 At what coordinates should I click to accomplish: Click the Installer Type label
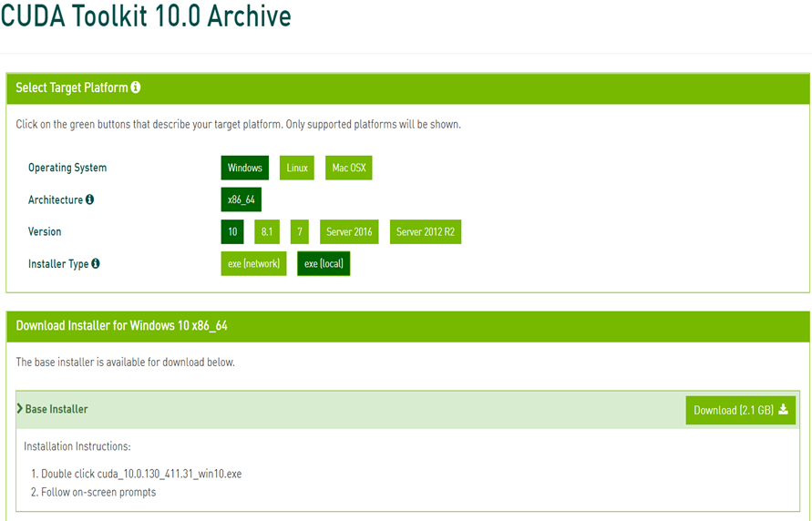[x=58, y=264]
